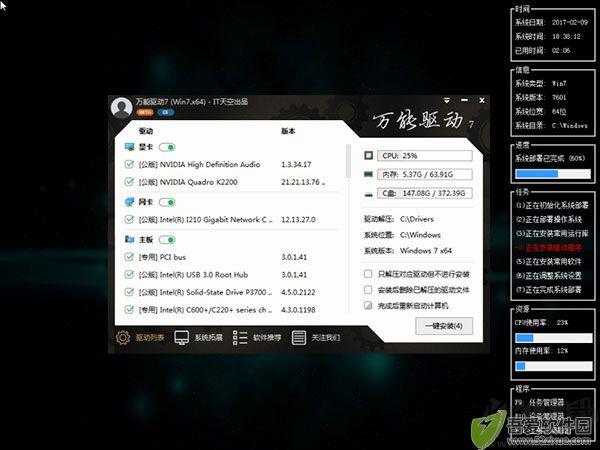Click the 一键安装(4) button
This screenshot has width=600, height=450.
(444, 326)
